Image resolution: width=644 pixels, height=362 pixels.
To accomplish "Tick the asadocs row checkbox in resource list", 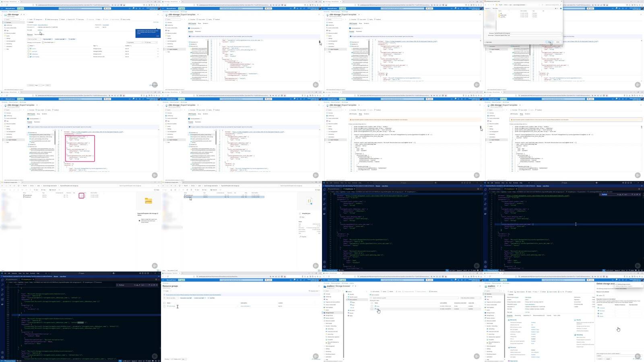I will point(28,49).
